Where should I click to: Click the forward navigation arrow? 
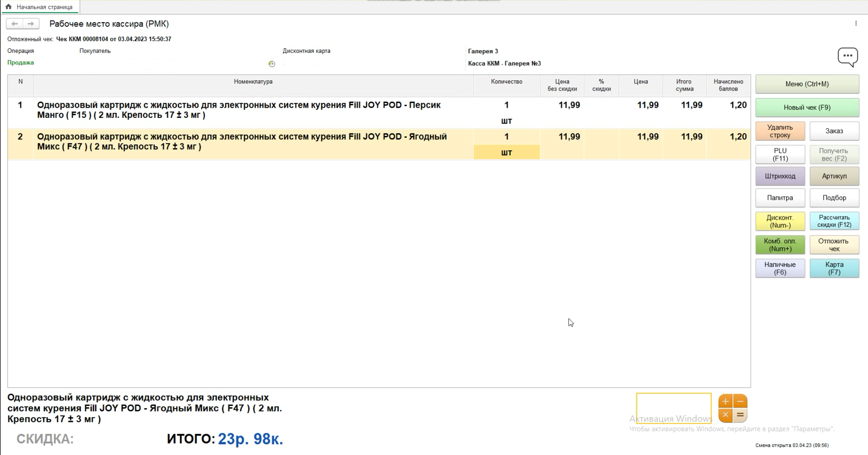pyautogui.click(x=31, y=24)
